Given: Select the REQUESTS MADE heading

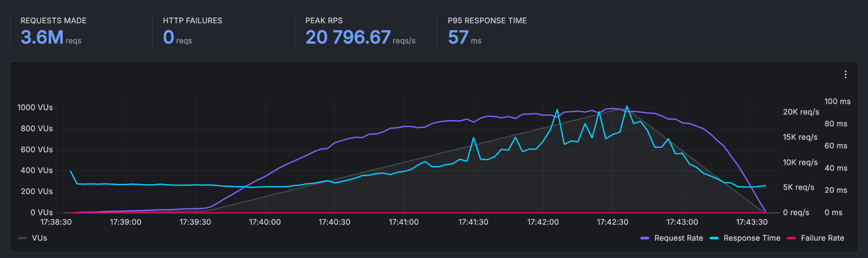Looking at the screenshot, I should point(53,20).
